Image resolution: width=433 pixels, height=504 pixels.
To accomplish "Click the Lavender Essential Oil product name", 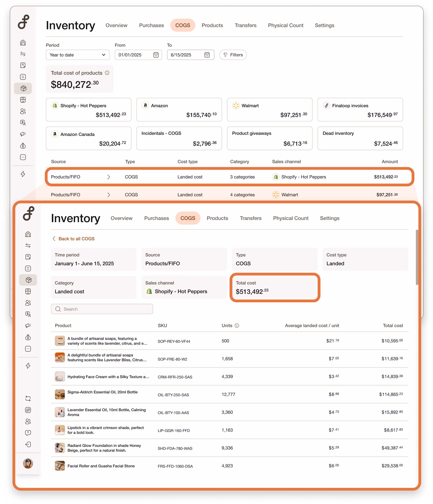I will point(107,412).
